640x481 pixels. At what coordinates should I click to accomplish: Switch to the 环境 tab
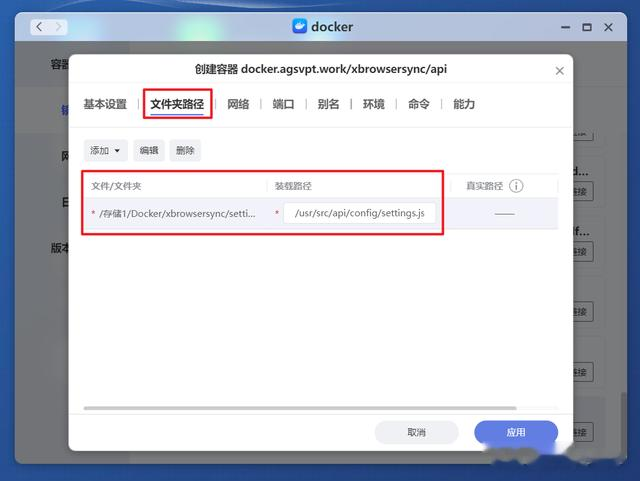373,104
